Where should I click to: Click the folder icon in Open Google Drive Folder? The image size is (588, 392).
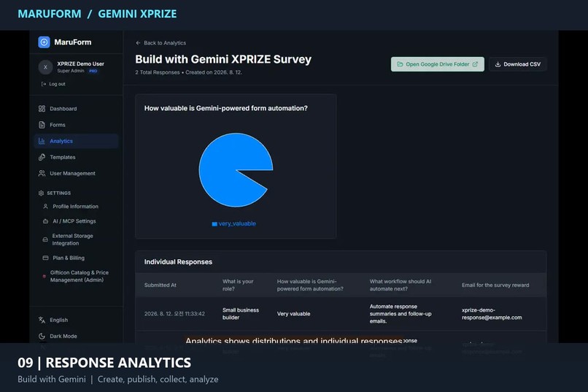(400, 64)
